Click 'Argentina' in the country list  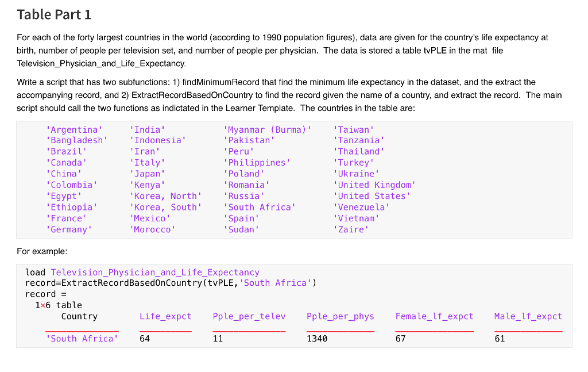click(75, 129)
